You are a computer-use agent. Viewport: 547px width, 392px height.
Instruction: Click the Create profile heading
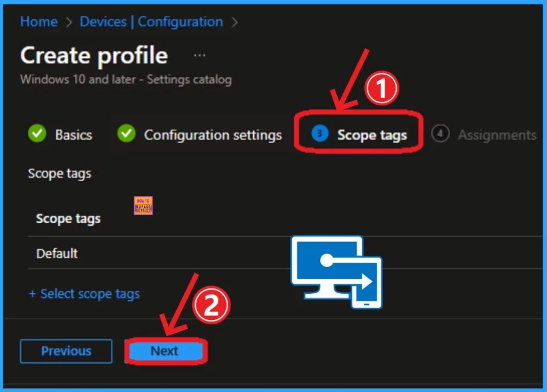tap(94, 56)
